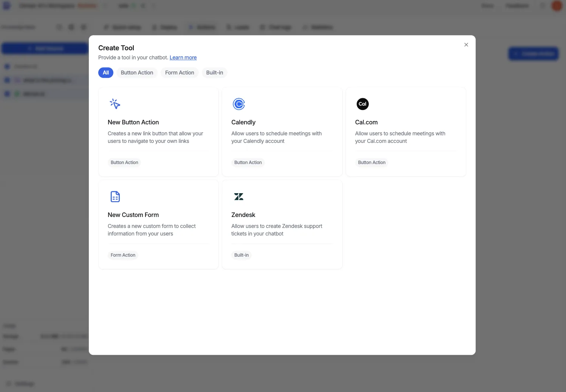The height and width of the screenshot is (392, 566).
Task: Choose the New Button Action card title
Action: [133, 122]
